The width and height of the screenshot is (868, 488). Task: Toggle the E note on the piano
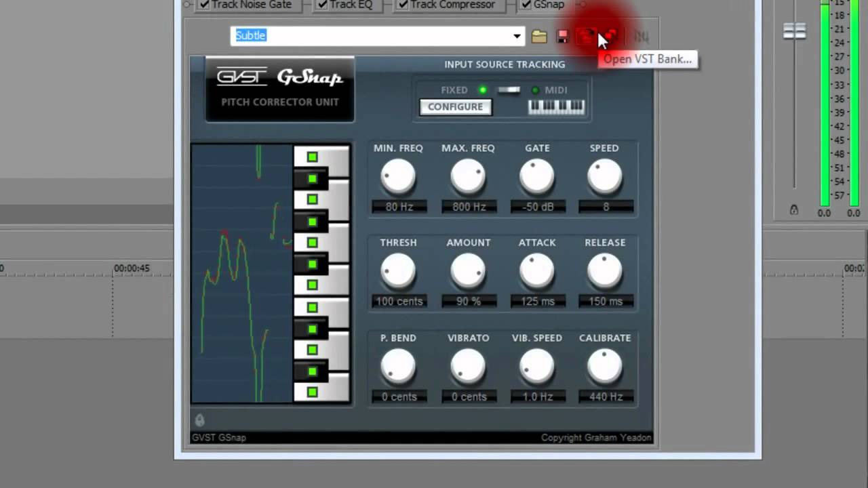click(312, 308)
